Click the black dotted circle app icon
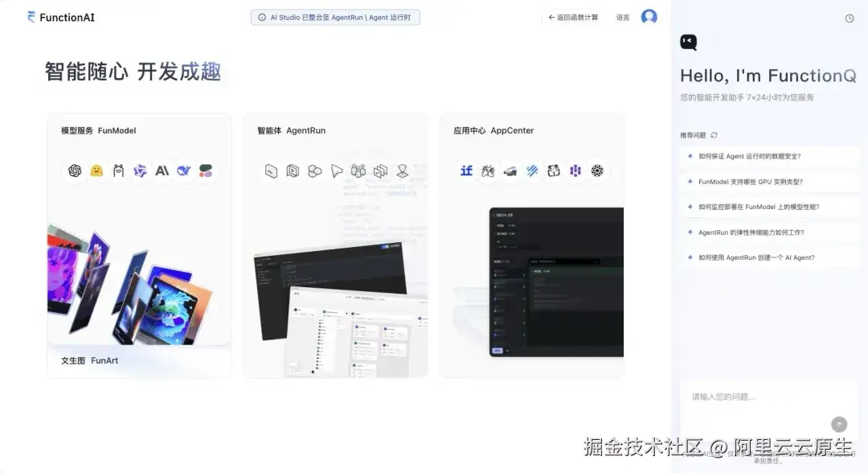The width and height of the screenshot is (868, 473). pyautogui.click(x=597, y=171)
